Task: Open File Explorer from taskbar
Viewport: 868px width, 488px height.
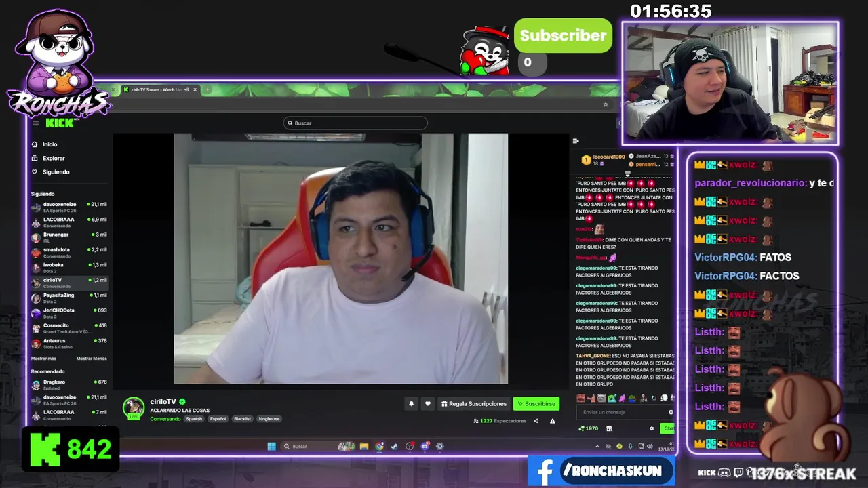Action: click(x=364, y=446)
